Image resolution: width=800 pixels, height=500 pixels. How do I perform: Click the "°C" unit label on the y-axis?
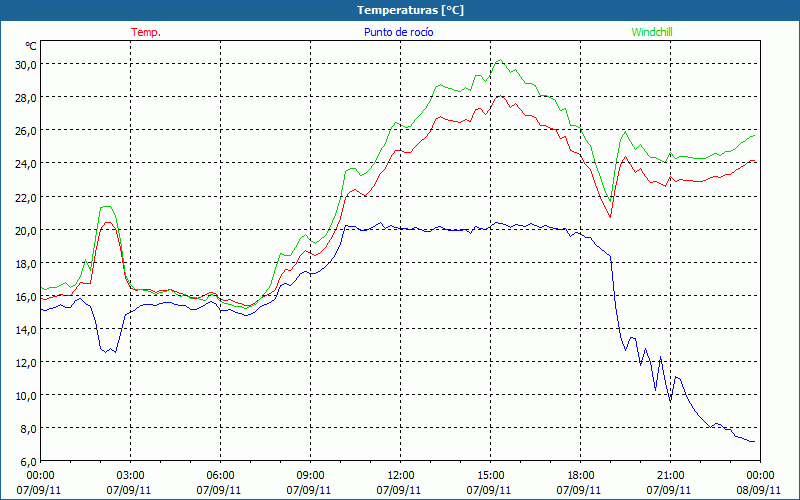(x=31, y=46)
